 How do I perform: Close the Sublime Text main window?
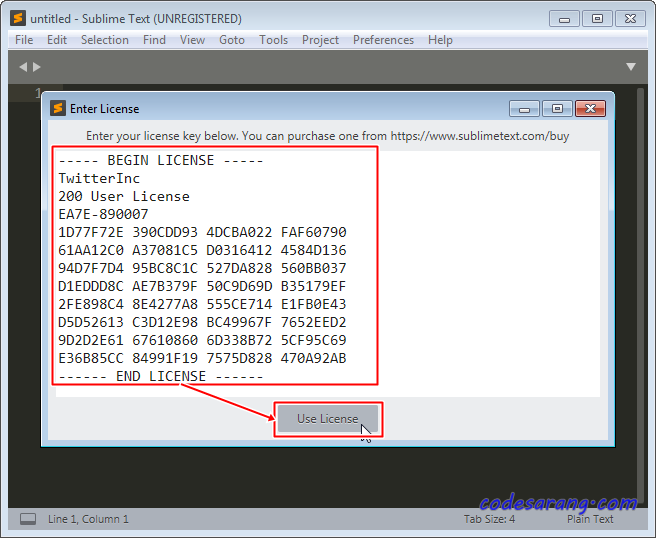tap(630, 19)
